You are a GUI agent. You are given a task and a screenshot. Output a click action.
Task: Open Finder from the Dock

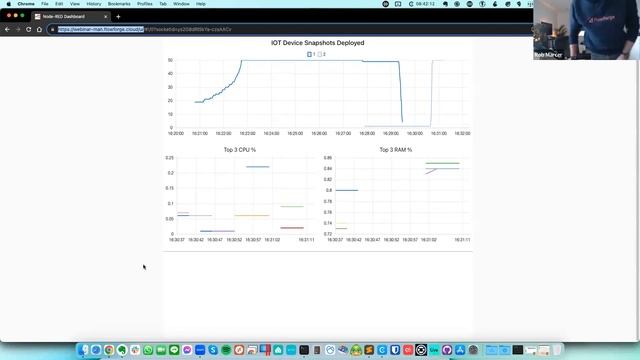click(83, 350)
